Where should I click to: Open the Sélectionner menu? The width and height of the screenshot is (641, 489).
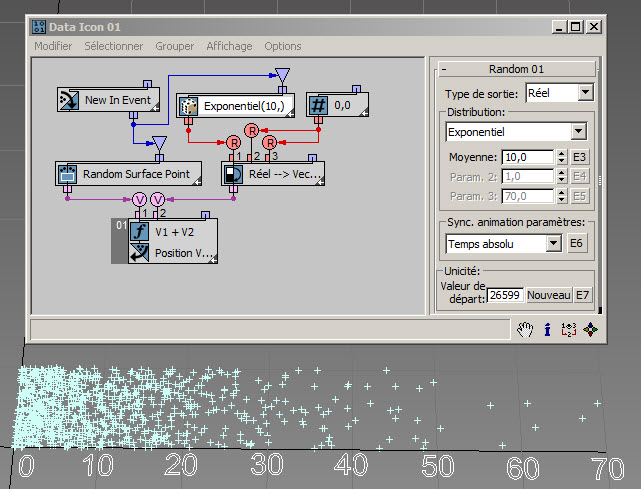point(114,46)
